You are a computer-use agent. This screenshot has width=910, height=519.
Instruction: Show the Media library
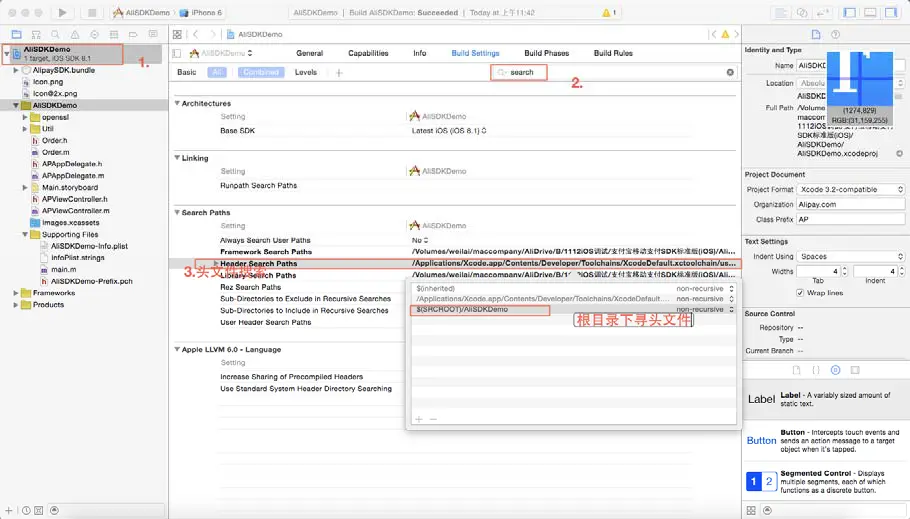point(855,370)
